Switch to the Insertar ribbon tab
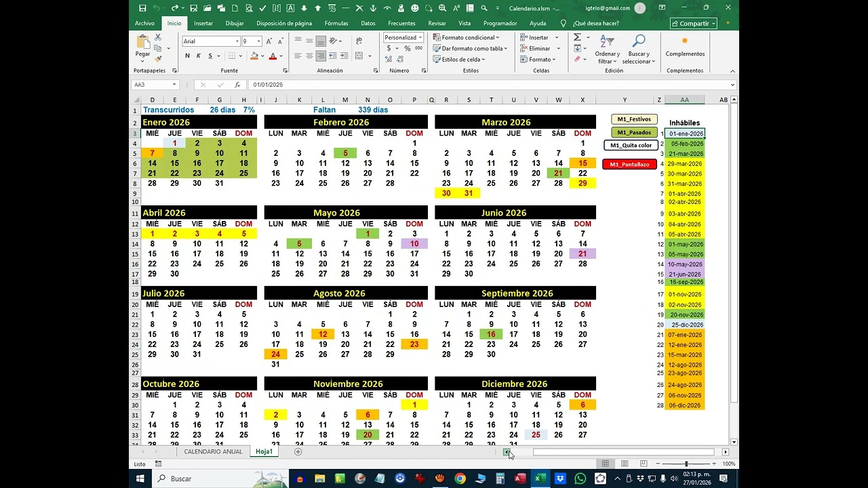Viewport: 868px width, 488px height. pos(203,23)
